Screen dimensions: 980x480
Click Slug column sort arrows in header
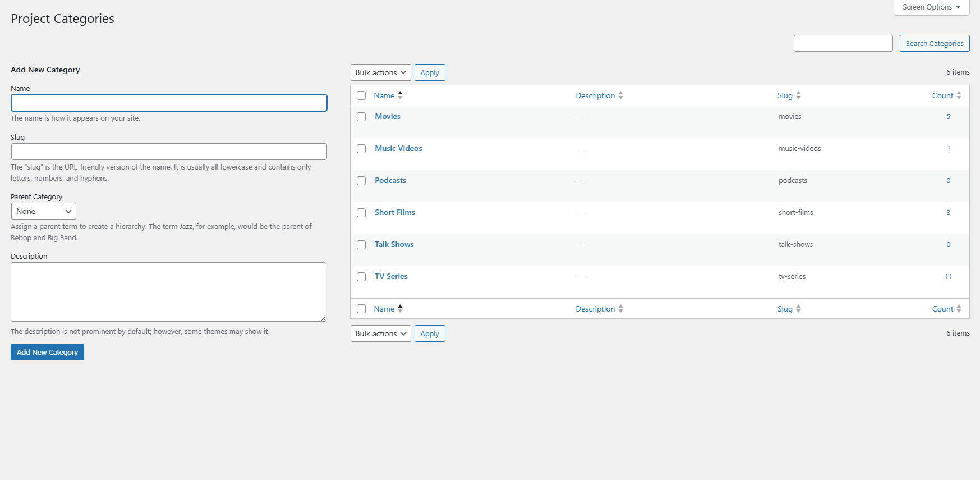[798, 95]
